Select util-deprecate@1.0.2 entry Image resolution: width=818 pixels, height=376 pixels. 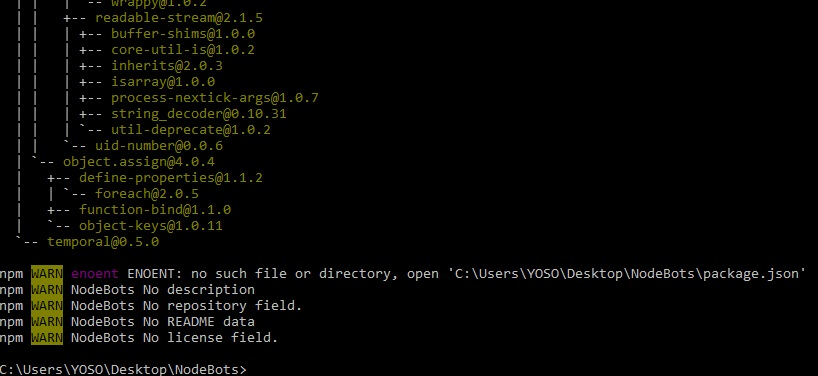pos(190,130)
